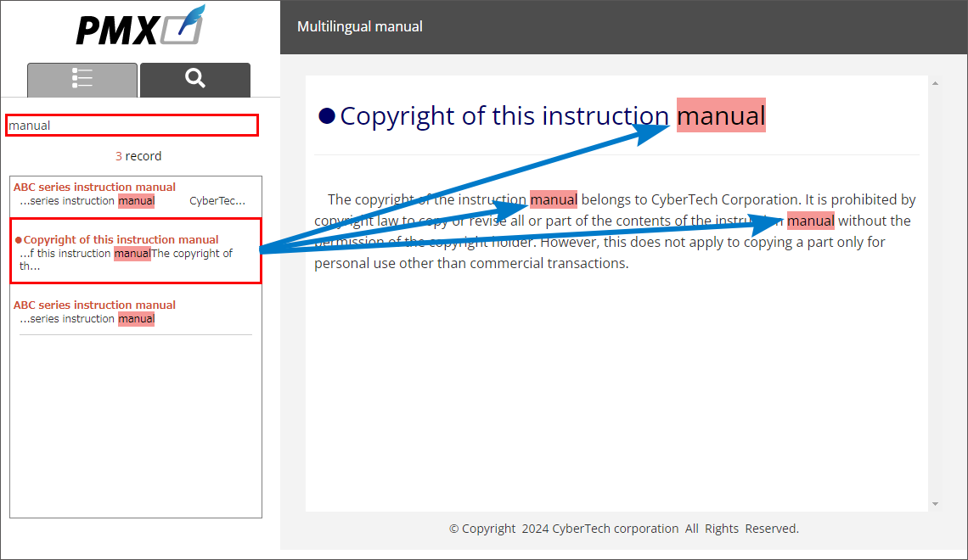Click the "Multilingual manual" header title
This screenshot has height=560, width=968.
pos(360,26)
